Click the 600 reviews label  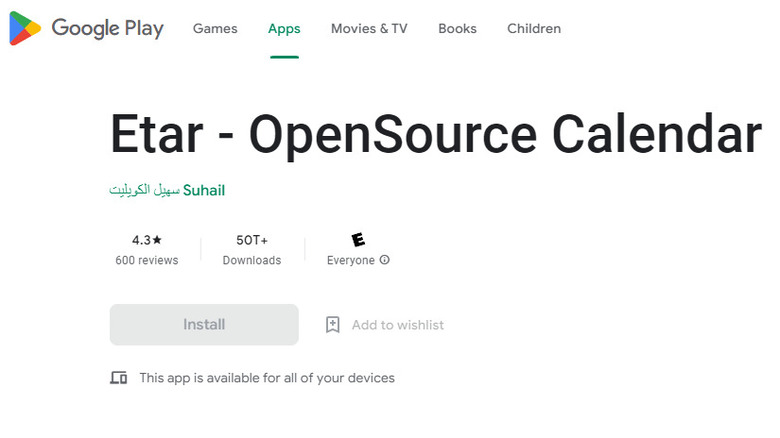click(147, 260)
